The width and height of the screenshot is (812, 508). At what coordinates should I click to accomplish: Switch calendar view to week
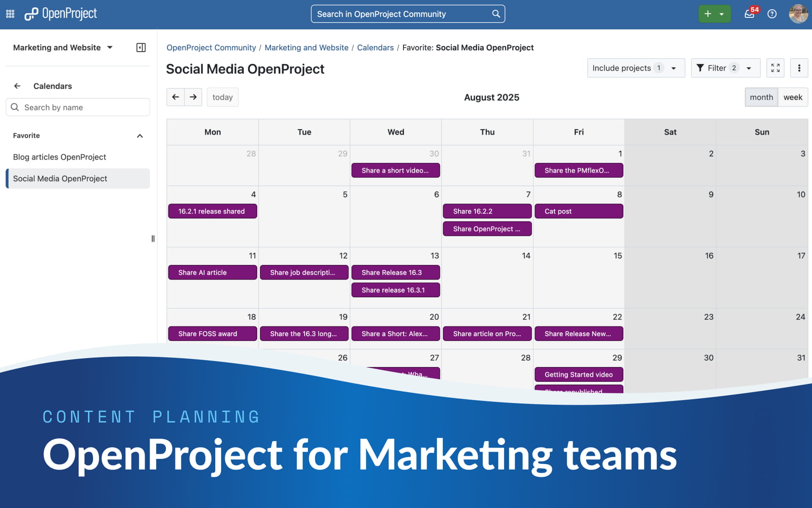[793, 97]
